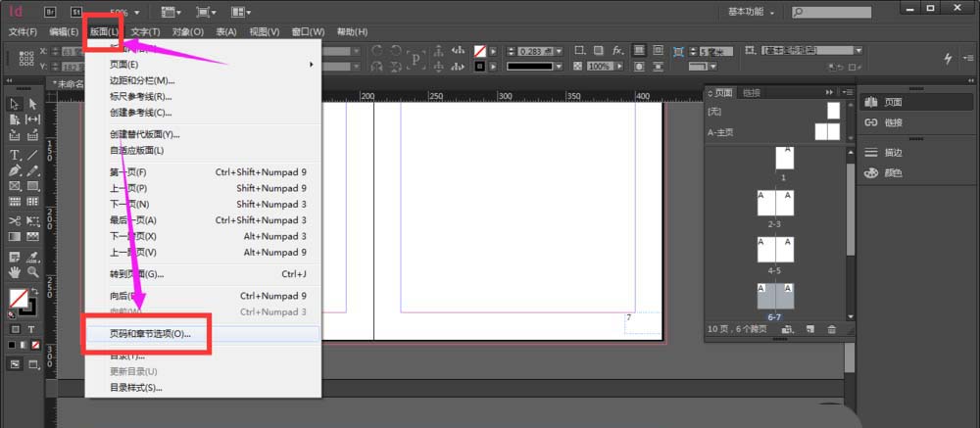This screenshot has height=428, width=980.
Task: Open the 对象(O) menu
Action: tap(188, 32)
